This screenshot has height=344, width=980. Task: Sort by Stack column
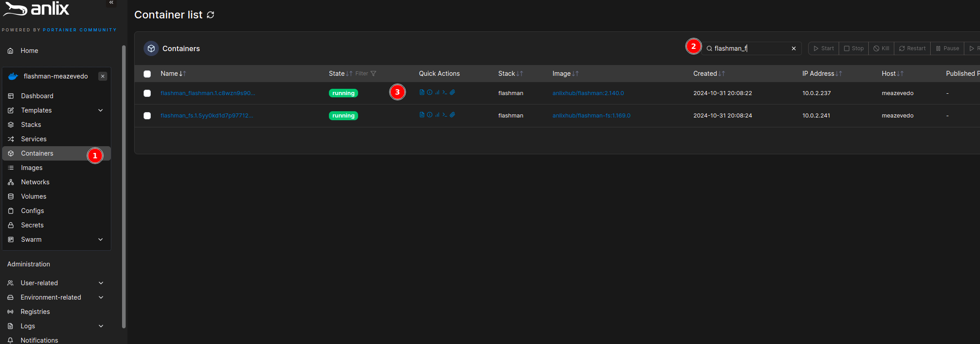tap(511, 74)
